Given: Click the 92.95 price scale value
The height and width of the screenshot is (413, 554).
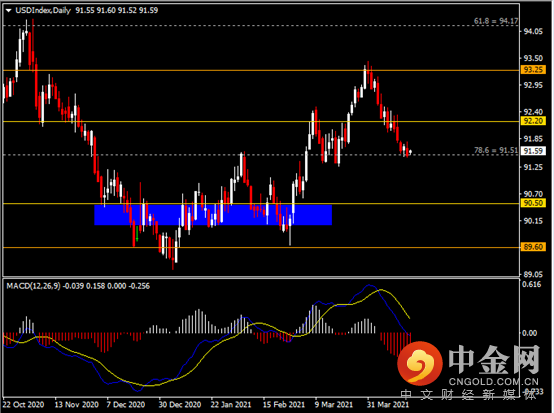Looking at the screenshot, I should coord(533,85).
